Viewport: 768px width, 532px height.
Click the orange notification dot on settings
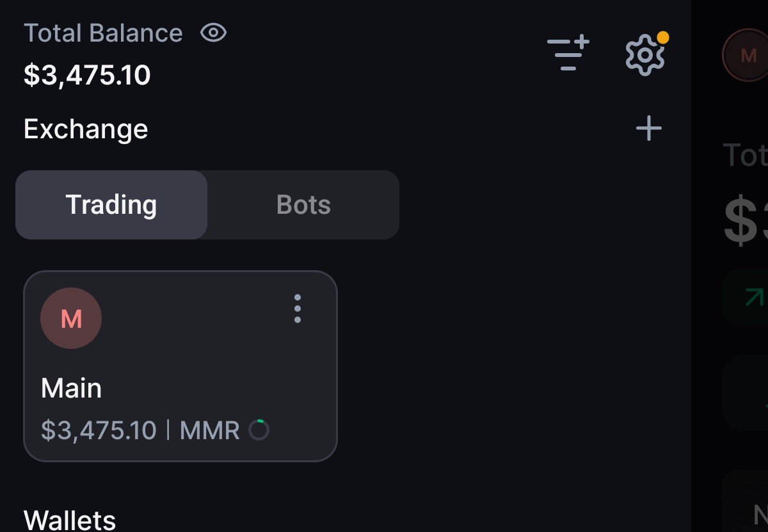tap(663, 37)
